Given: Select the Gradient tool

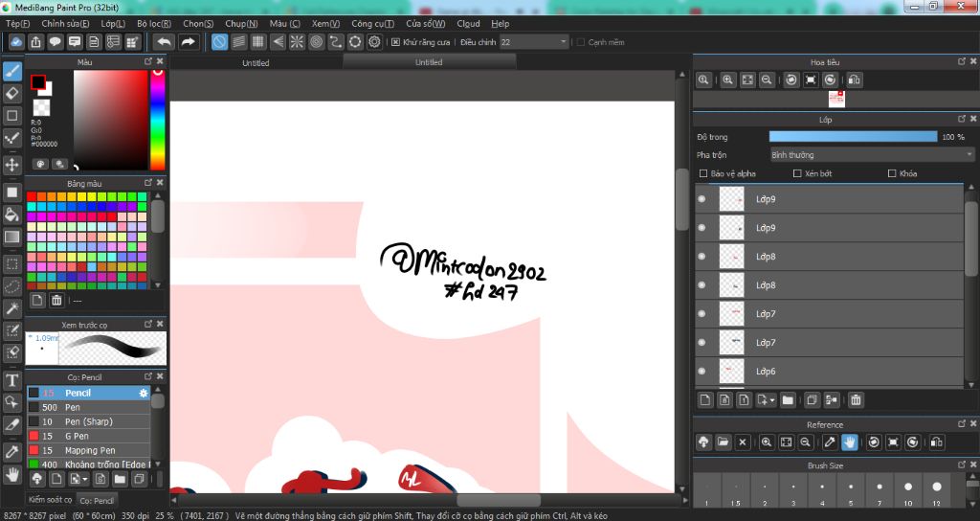Looking at the screenshot, I should pyautogui.click(x=11, y=238).
